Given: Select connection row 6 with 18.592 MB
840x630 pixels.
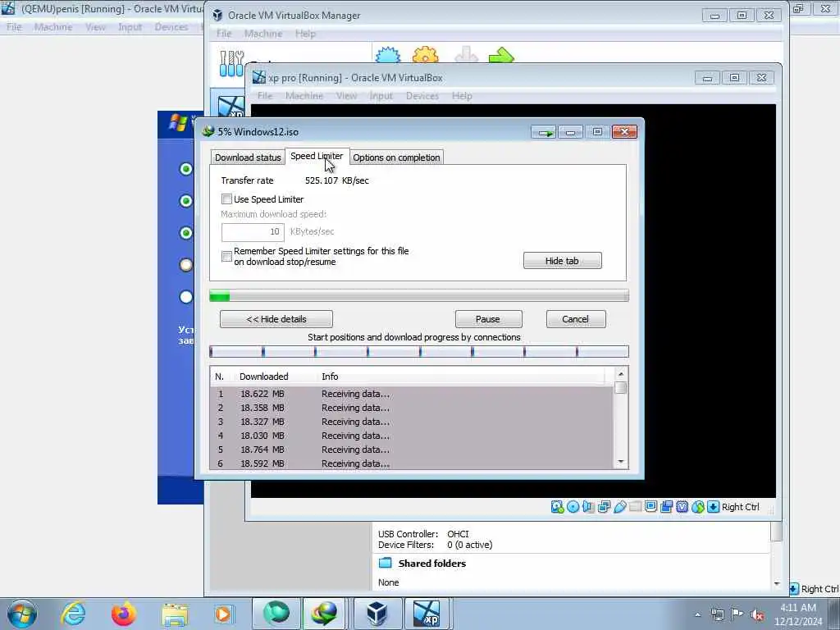Looking at the screenshot, I should [x=412, y=463].
